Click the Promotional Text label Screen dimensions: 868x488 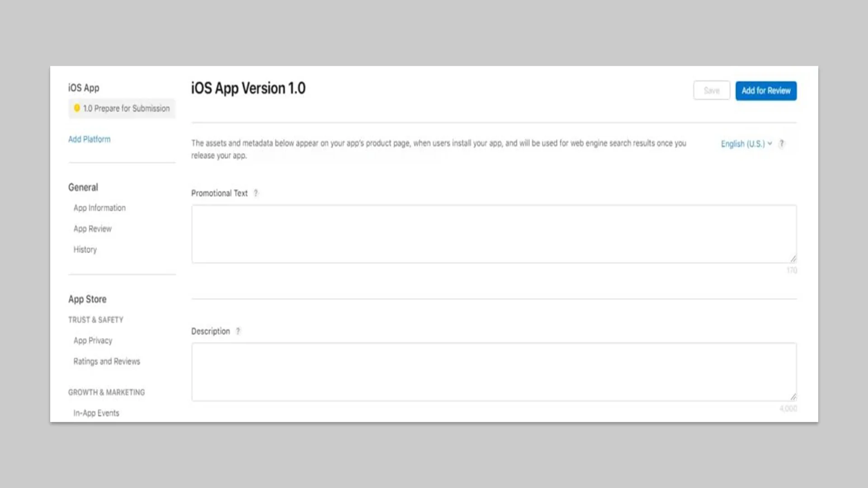[x=219, y=193]
